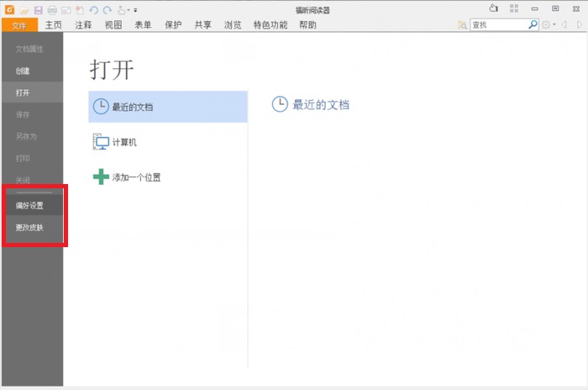Image resolution: width=588 pixels, height=390 pixels.
Task: Click the undo arrow icon
Action: point(94,10)
